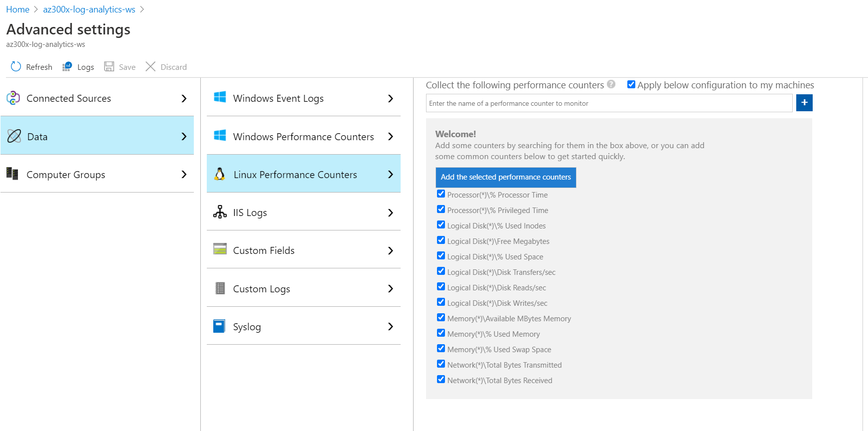Expand Connected Sources chevron arrow
The image size is (868, 431).
click(184, 98)
